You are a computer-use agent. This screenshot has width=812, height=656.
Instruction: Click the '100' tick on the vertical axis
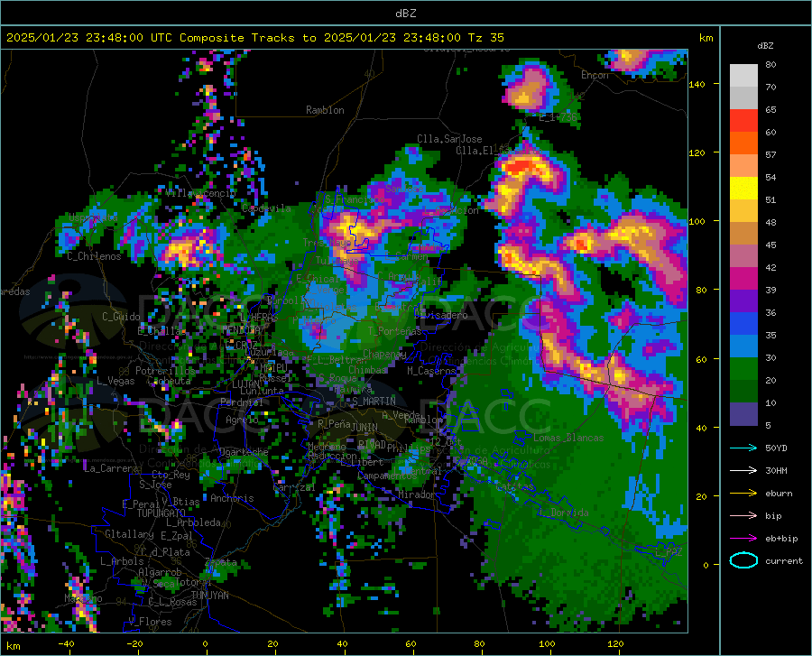697,221
